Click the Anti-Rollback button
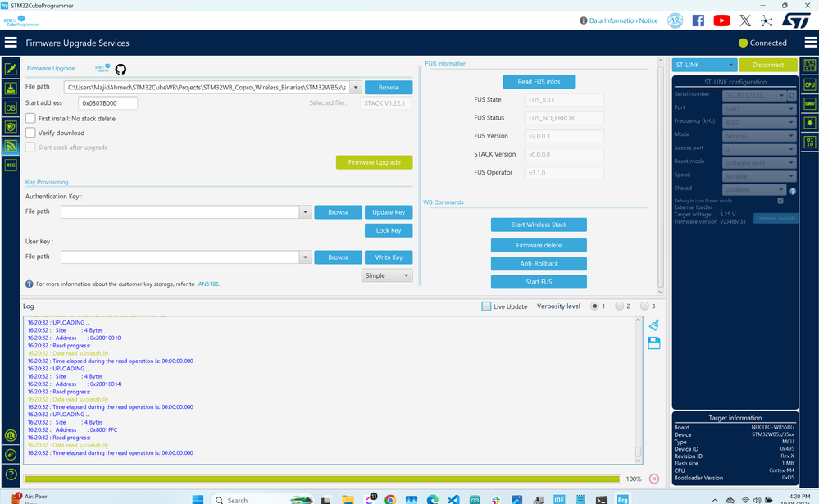The image size is (819, 504). tap(539, 263)
